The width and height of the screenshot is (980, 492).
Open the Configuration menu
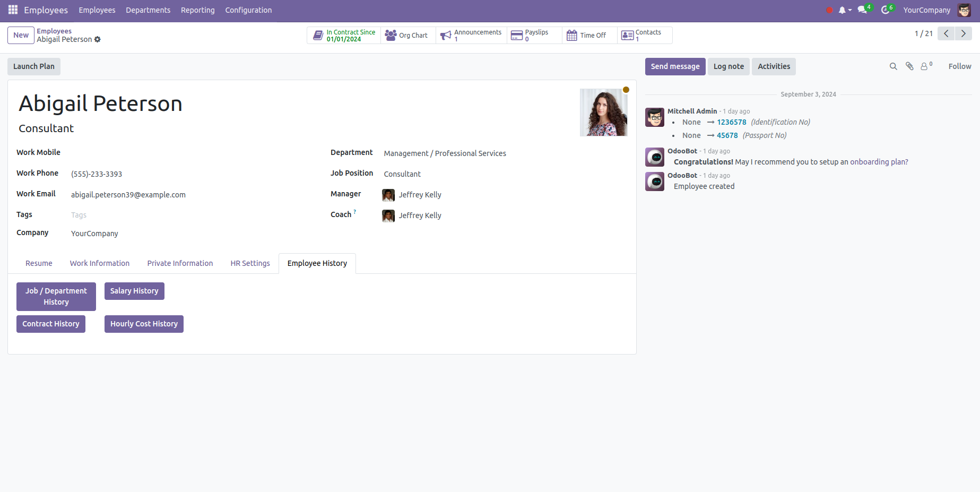pos(248,10)
